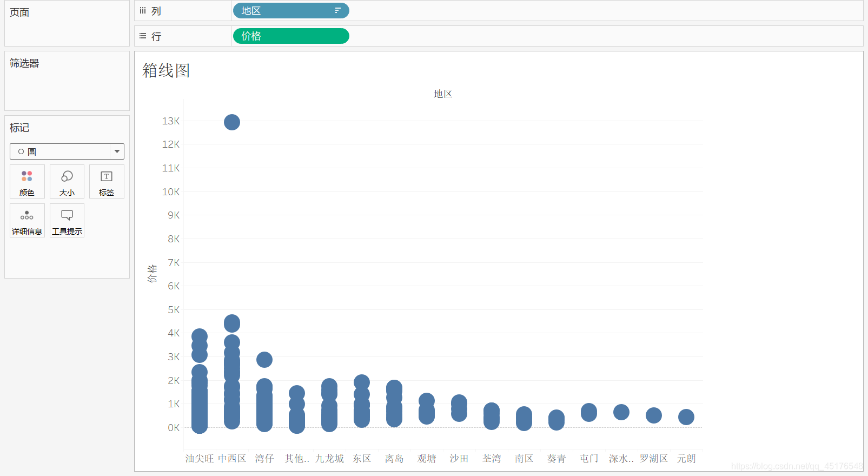Open the 颜色 color marks card

[x=27, y=182]
